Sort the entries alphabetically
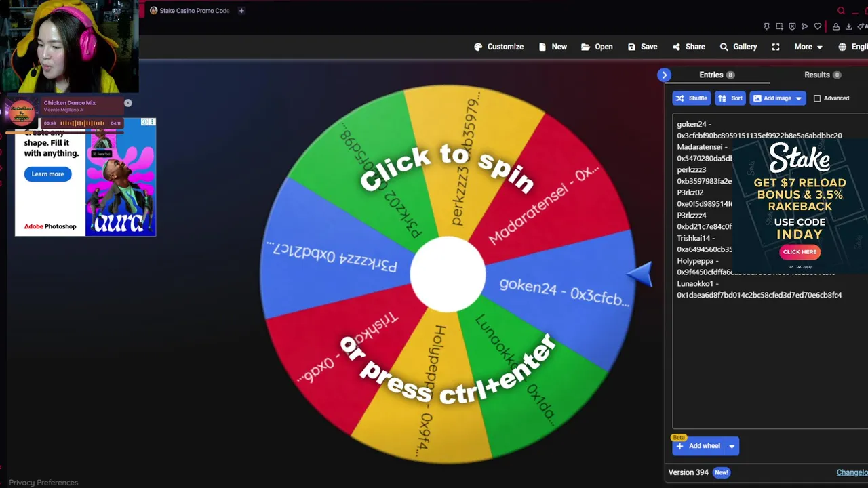 [730, 98]
